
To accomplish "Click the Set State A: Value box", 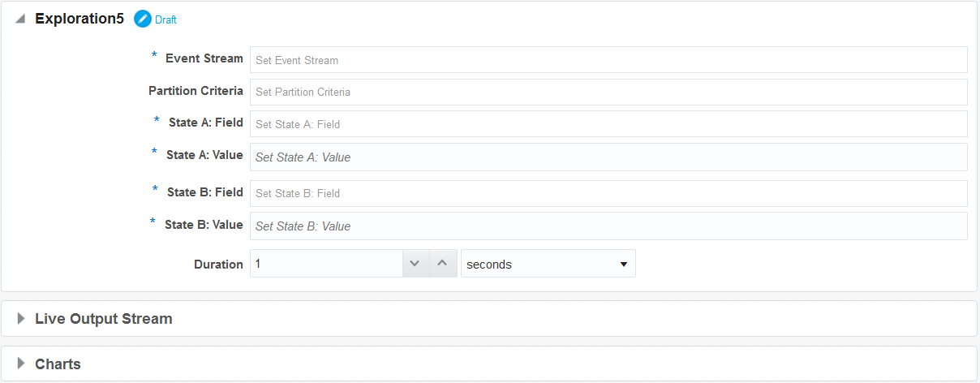I will coord(608,157).
